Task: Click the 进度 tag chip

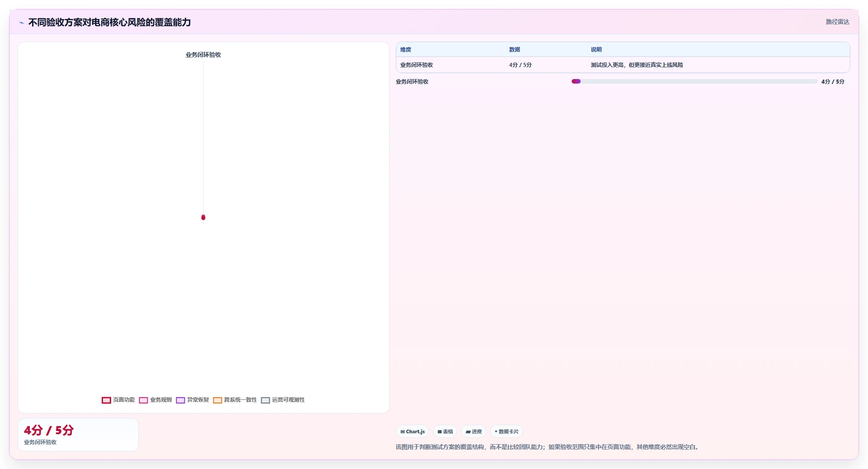Action: [x=474, y=431]
